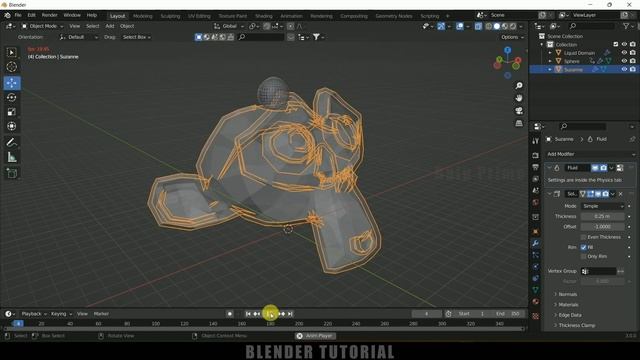640x360 pixels.
Task: Remove the Solidify modifier with X
Action: pyautogui.click(x=621, y=194)
